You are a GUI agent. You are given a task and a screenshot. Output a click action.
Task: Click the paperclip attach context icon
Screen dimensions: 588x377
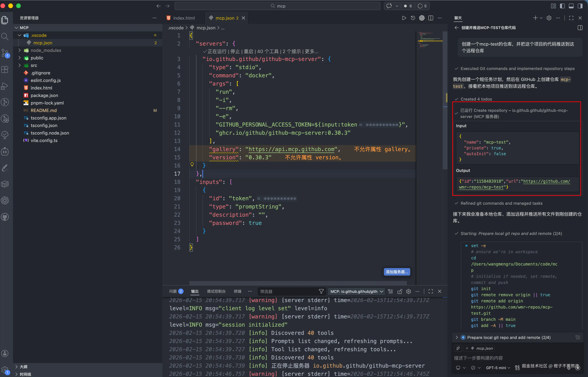tap(458, 348)
